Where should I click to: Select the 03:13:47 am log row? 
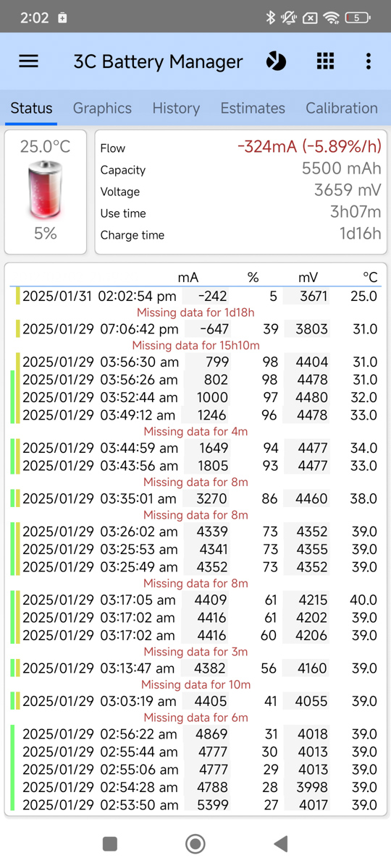195,668
